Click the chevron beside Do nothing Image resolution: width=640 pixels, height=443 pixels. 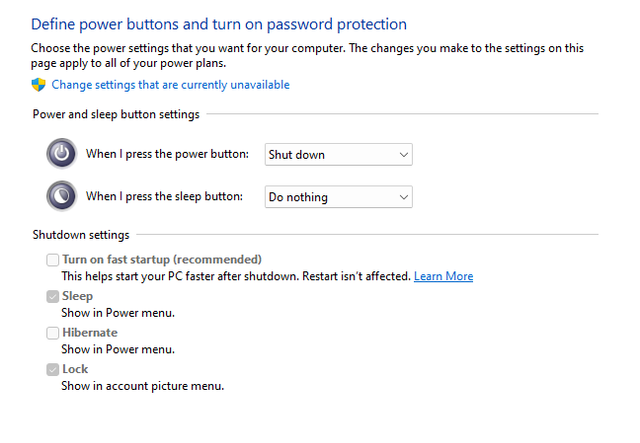point(404,197)
